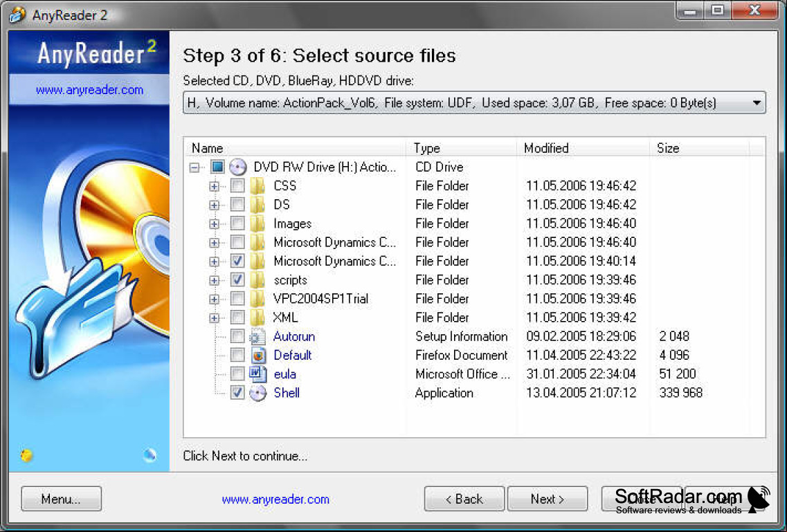This screenshot has height=532, width=787.
Task: Select the Autorun file name
Action: 294,336
